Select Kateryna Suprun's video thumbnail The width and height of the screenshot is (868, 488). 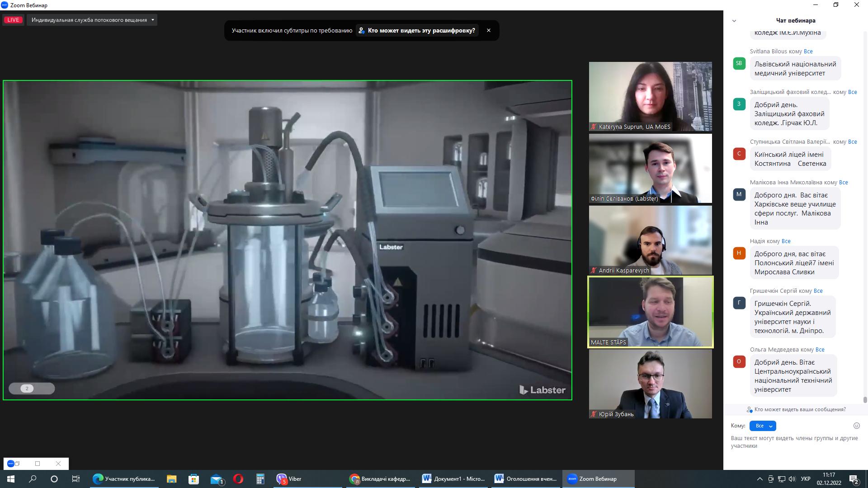650,96
